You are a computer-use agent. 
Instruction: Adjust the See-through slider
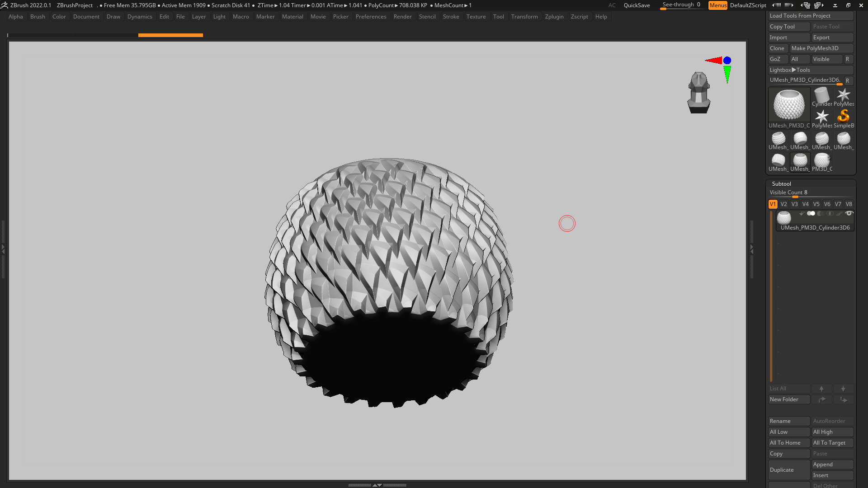(681, 5)
